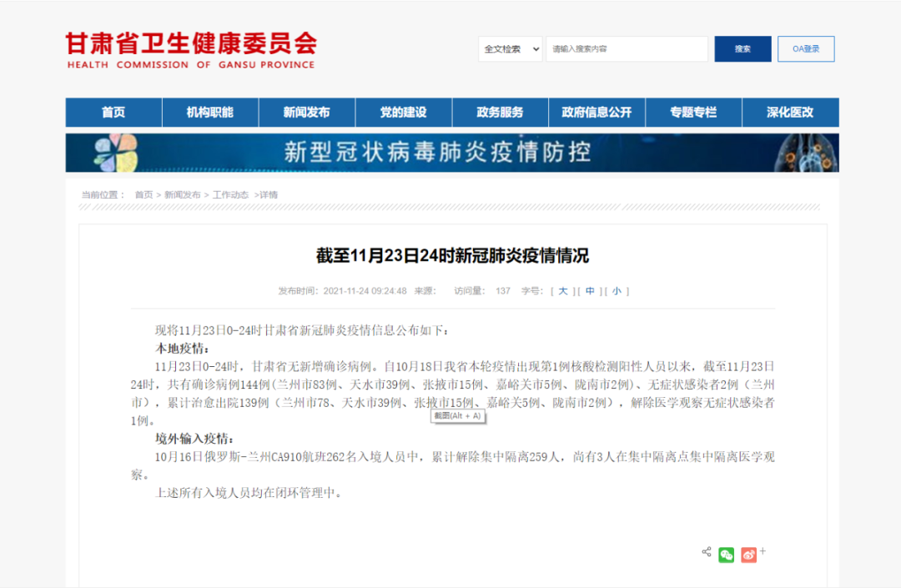
Task: Open more sharing options with plus icon
Action: point(762,551)
